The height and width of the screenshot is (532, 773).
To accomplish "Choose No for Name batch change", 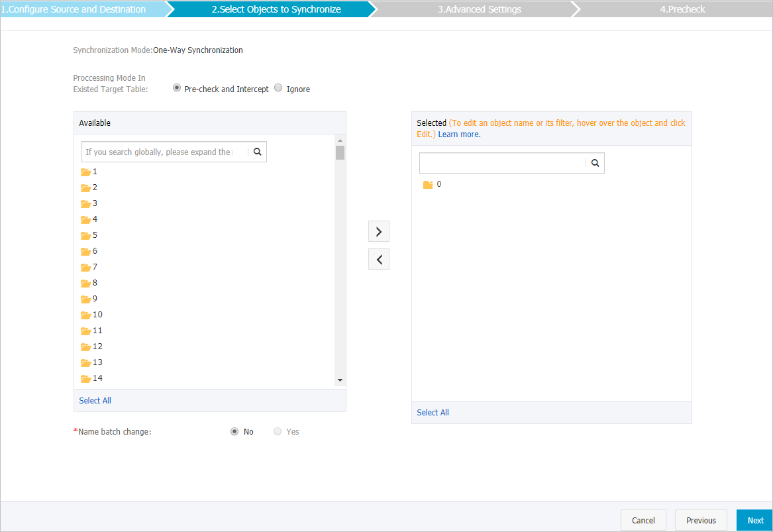I will [x=234, y=431].
